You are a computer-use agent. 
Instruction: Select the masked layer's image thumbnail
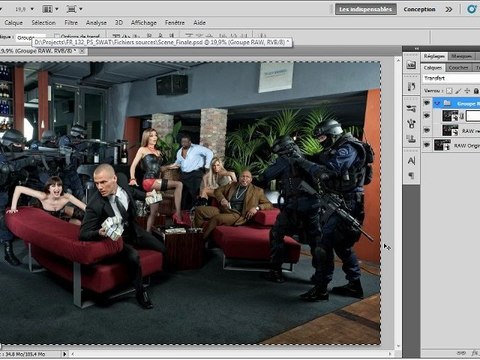click(450, 116)
